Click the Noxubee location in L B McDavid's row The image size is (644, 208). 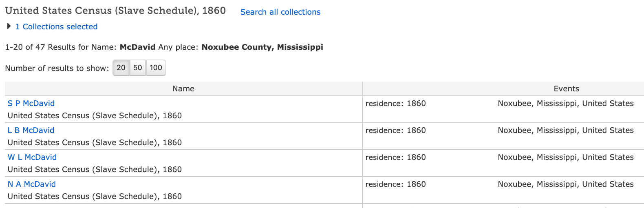click(x=565, y=131)
